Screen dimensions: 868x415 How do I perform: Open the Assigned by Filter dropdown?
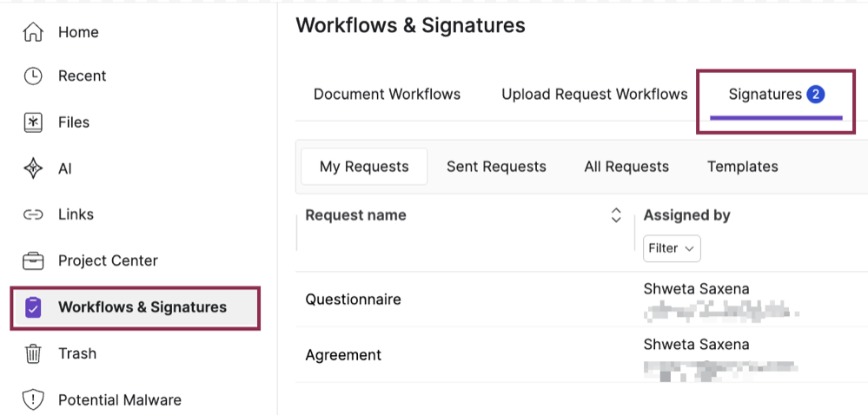[x=672, y=248]
